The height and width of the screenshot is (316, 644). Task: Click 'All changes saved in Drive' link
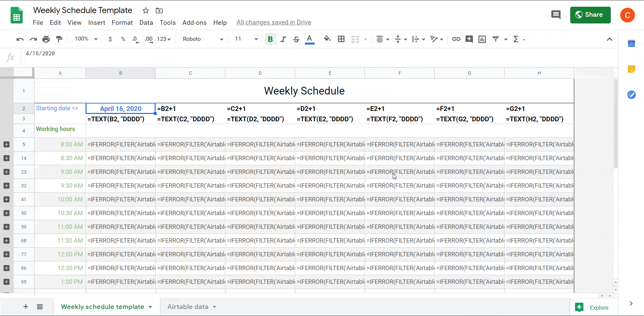274,22
